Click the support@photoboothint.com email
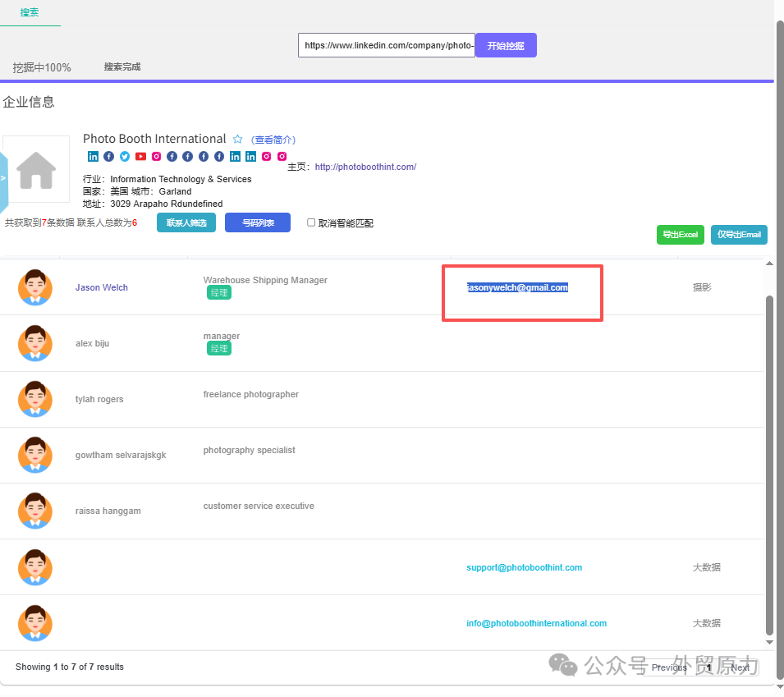 tap(524, 567)
